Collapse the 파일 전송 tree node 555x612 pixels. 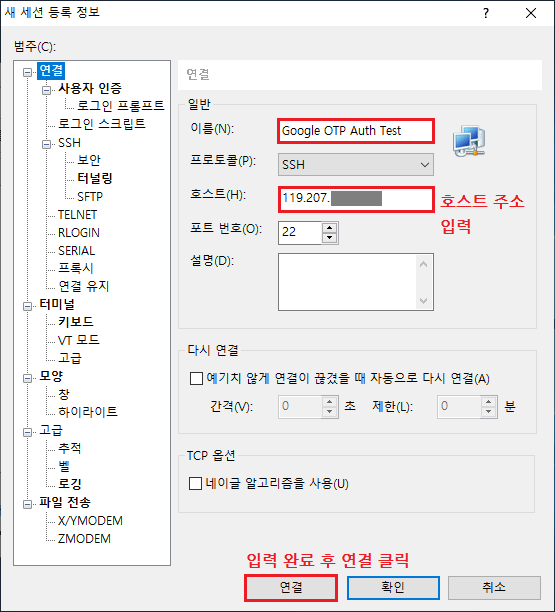tap(27, 504)
